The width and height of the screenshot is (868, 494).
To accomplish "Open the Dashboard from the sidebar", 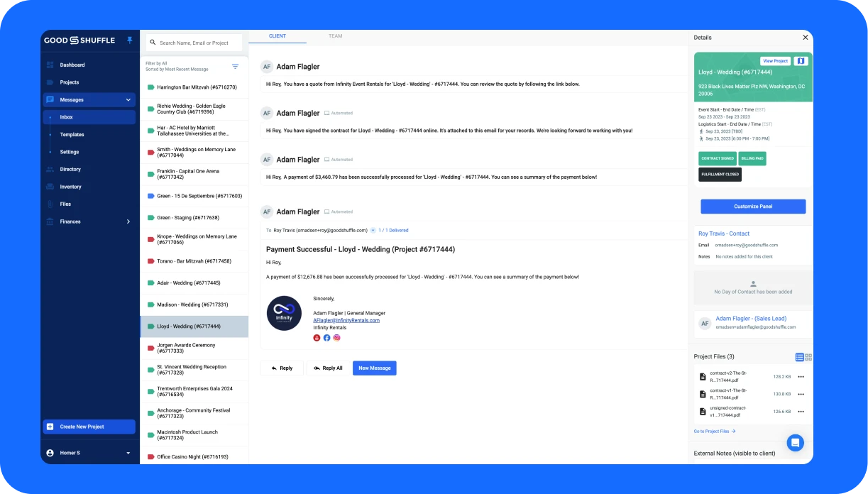I will (72, 65).
